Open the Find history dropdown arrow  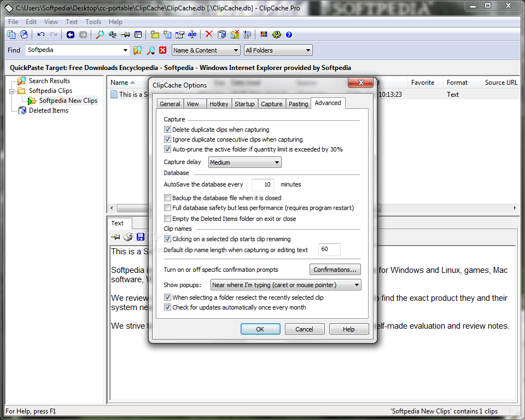(125, 50)
